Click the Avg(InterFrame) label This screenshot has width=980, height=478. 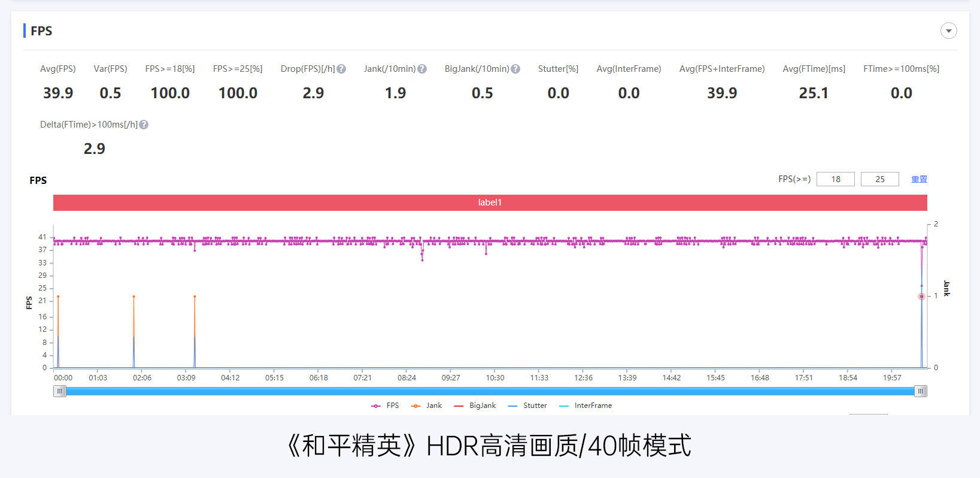[x=629, y=69]
